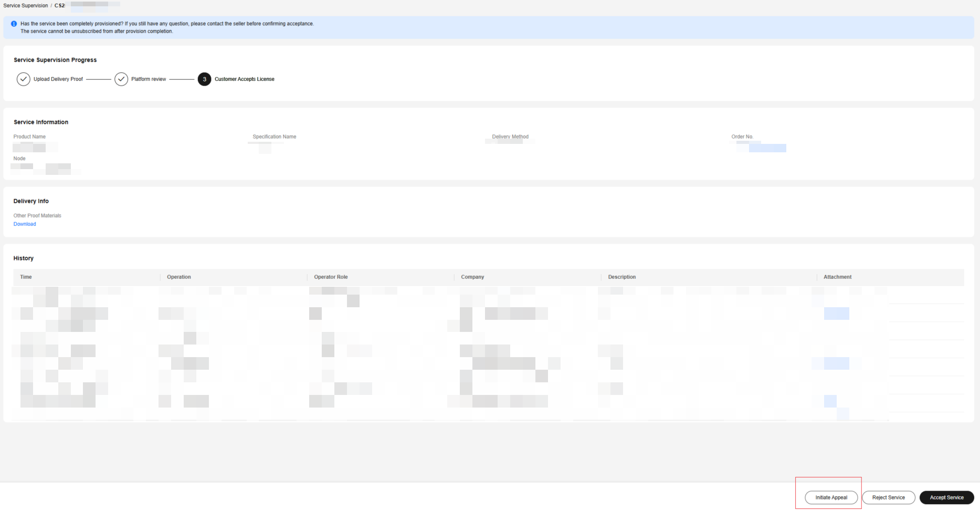Go back via Service Supervision breadcrumb
Screen dimensions: 980x511
pyautogui.click(x=26, y=6)
